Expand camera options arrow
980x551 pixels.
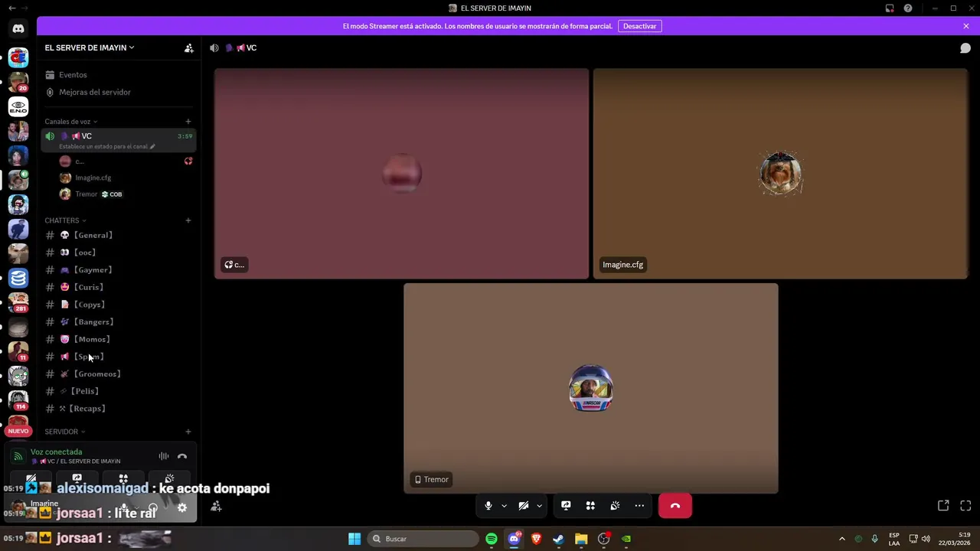(x=539, y=506)
